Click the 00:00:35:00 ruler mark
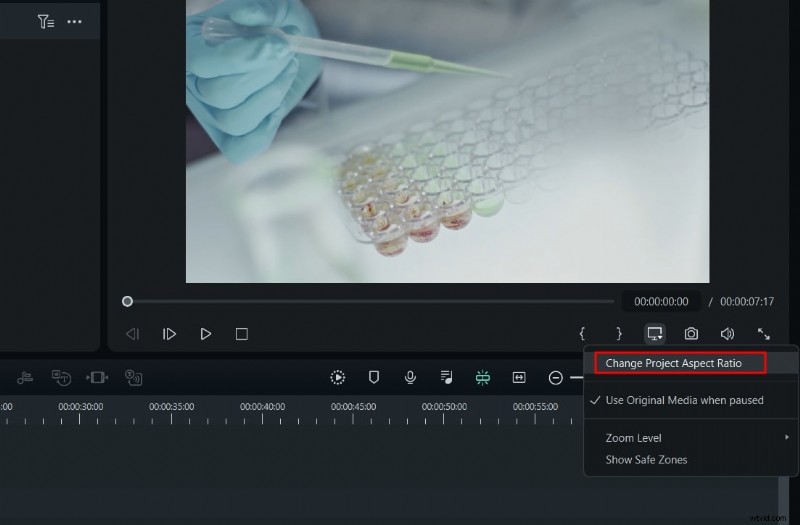This screenshot has height=525, width=800. click(171, 407)
